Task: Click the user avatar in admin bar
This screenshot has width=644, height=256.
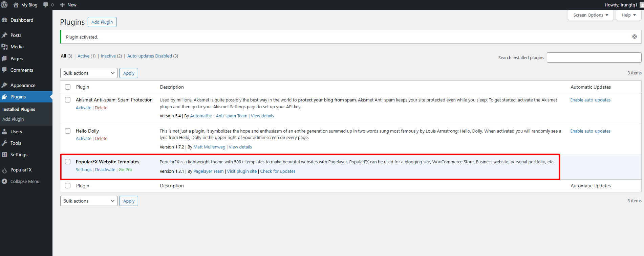Action: [642, 5]
